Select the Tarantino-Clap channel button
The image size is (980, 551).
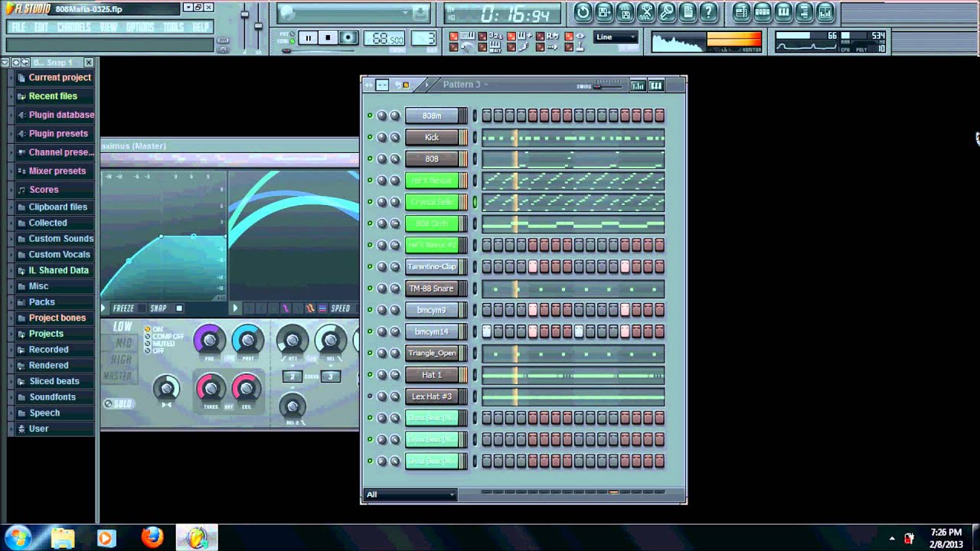432,267
